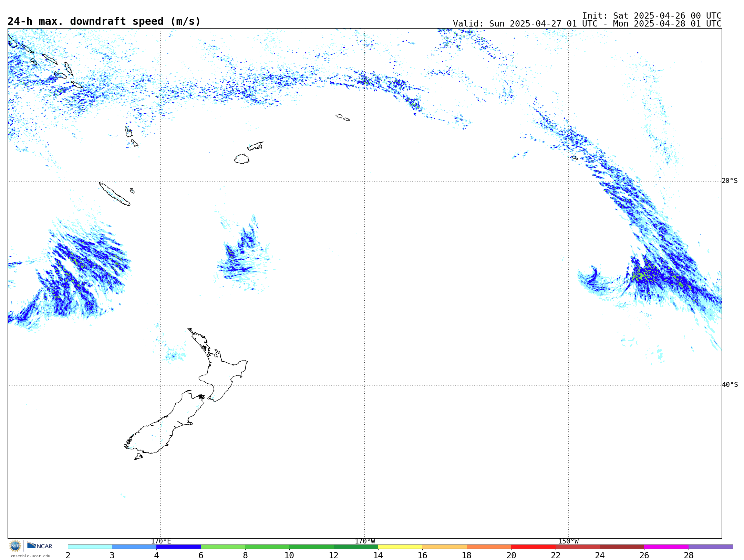Click the colorbar tick label 14
Viewport: 744px width, 560px height.
click(x=378, y=555)
